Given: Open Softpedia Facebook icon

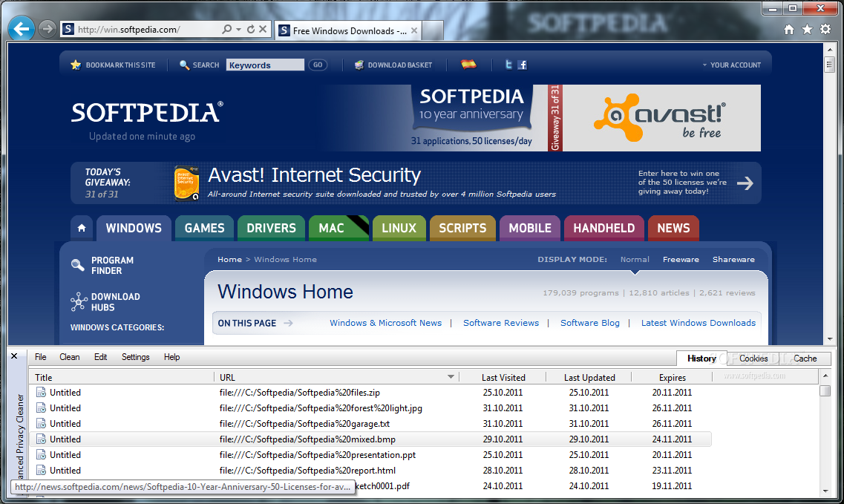Looking at the screenshot, I should click(x=522, y=65).
